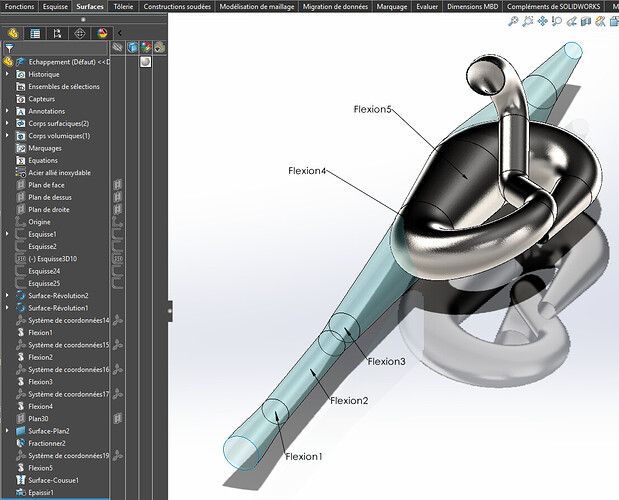Select the pan view arrows icon

click(x=542, y=21)
